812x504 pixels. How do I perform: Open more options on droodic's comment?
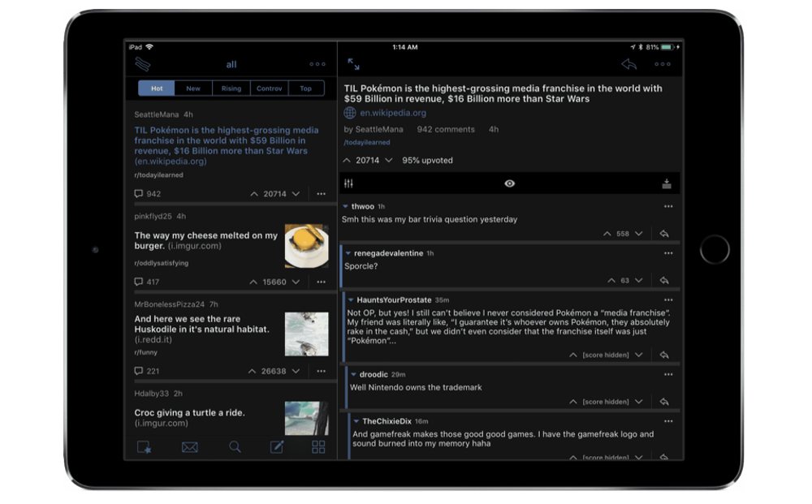(x=668, y=374)
